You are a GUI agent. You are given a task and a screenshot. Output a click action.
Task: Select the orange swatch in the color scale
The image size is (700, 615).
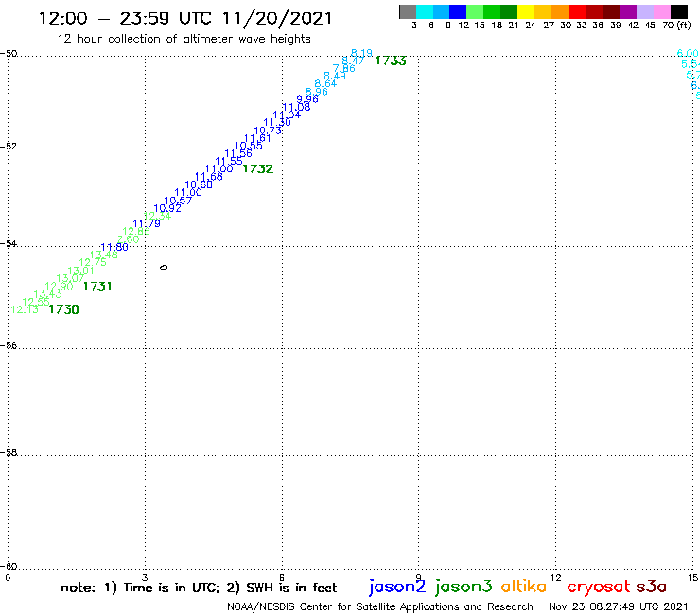click(x=560, y=12)
